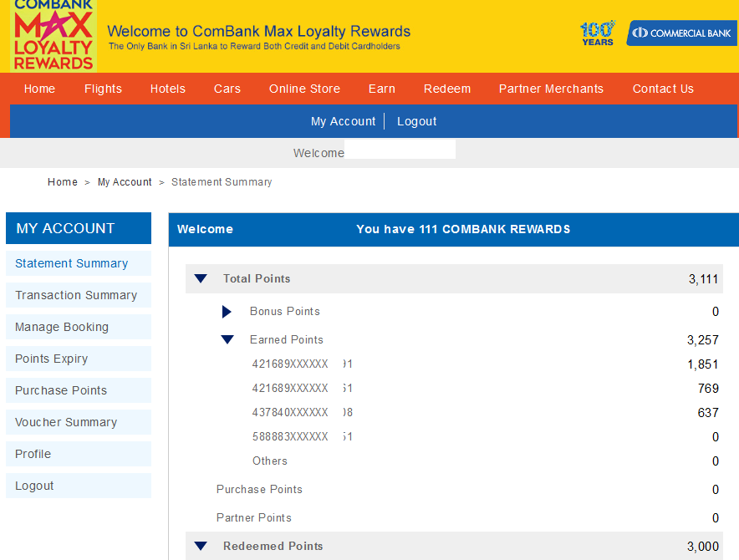Click My Account in the blue bar

(x=343, y=121)
